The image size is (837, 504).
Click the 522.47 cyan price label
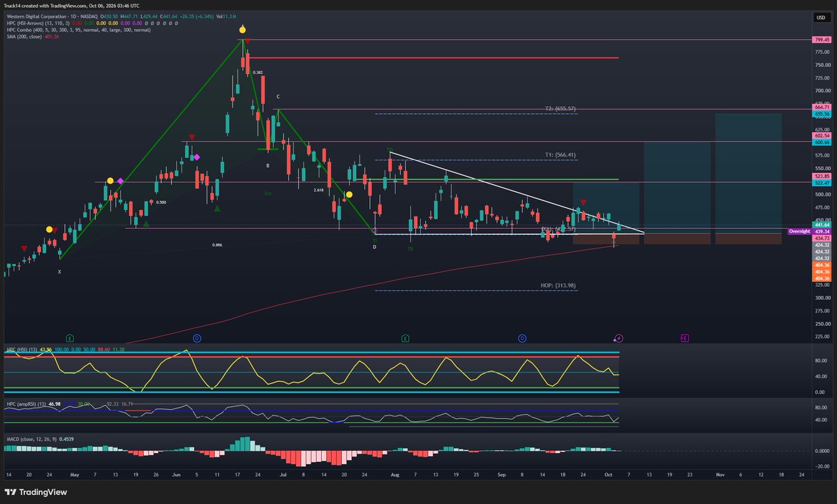[822, 183]
